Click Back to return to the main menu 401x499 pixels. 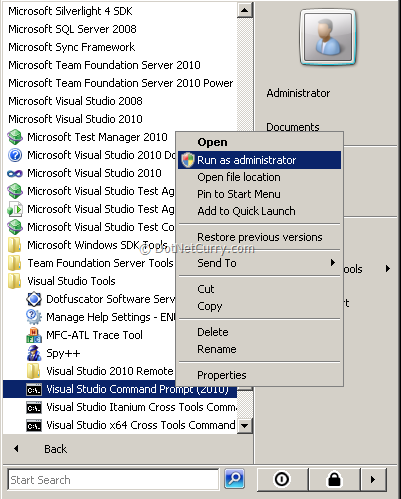tap(55, 449)
